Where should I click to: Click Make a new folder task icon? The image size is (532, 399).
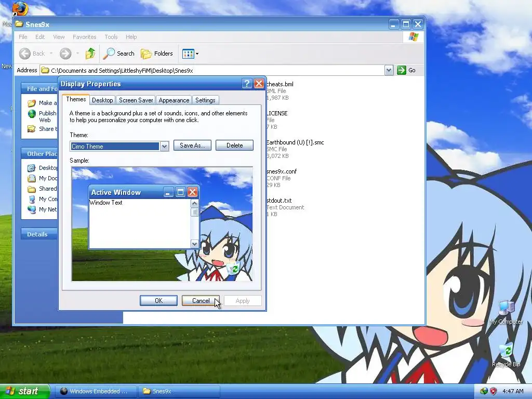pos(32,103)
